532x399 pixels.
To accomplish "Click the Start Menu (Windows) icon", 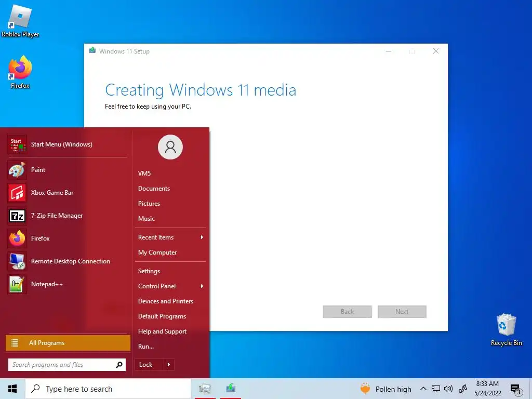I will click(17, 144).
